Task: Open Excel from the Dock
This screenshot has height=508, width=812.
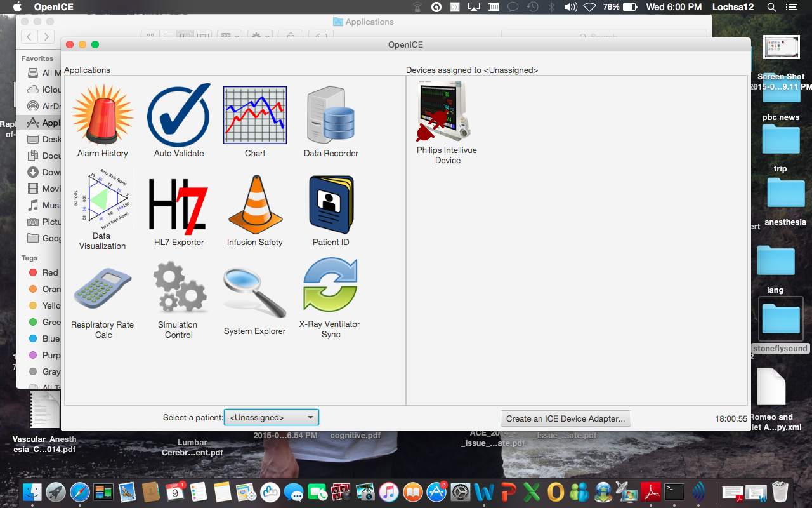Action: (x=532, y=492)
